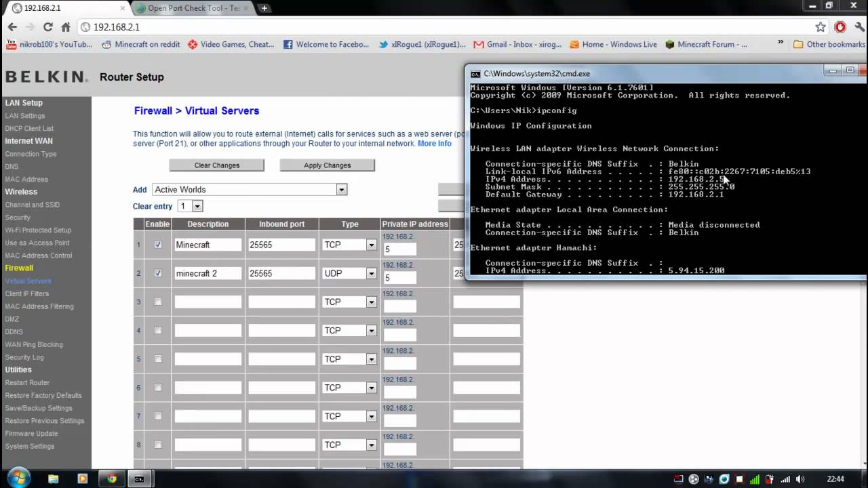Screen dimensions: 868x488
Task: Open Chrome from the taskbar
Action: [112, 479]
